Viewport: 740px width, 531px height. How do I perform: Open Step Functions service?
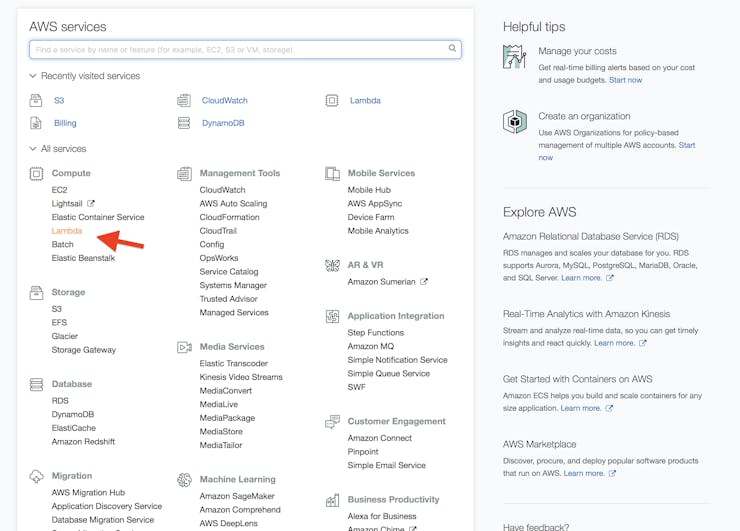(376, 333)
